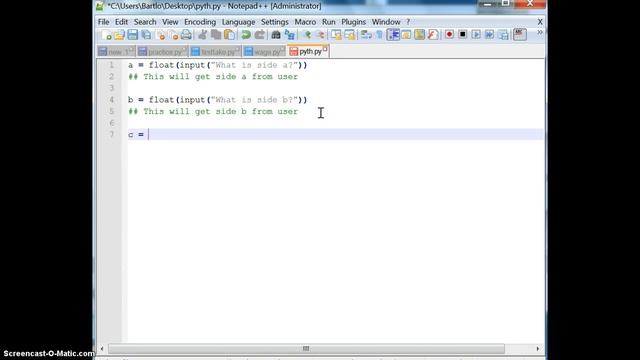Cut selection using the scissors icon
Screen dimensions: 640x360
coord(202,35)
